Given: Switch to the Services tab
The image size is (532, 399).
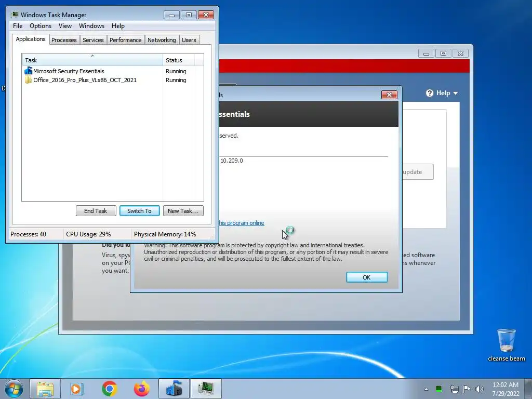Looking at the screenshot, I should pyautogui.click(x=93, y=40).
